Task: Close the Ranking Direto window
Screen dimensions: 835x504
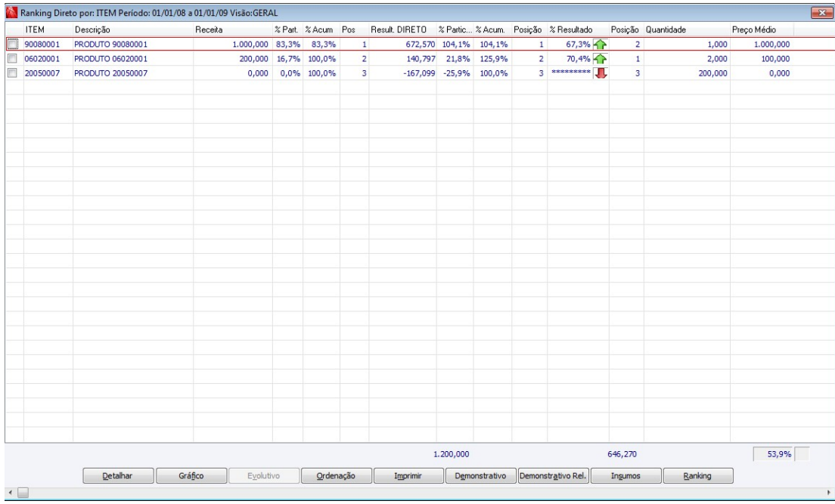Action: coord(821,13)
